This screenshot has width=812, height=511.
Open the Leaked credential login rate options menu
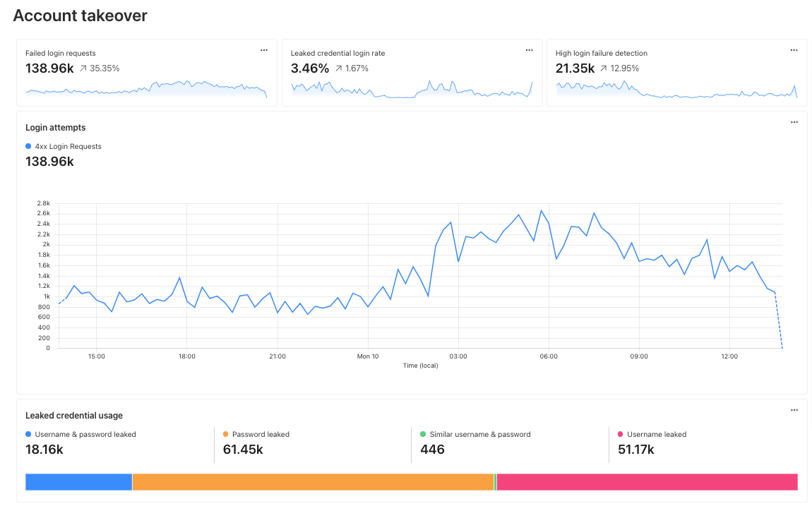529,50
